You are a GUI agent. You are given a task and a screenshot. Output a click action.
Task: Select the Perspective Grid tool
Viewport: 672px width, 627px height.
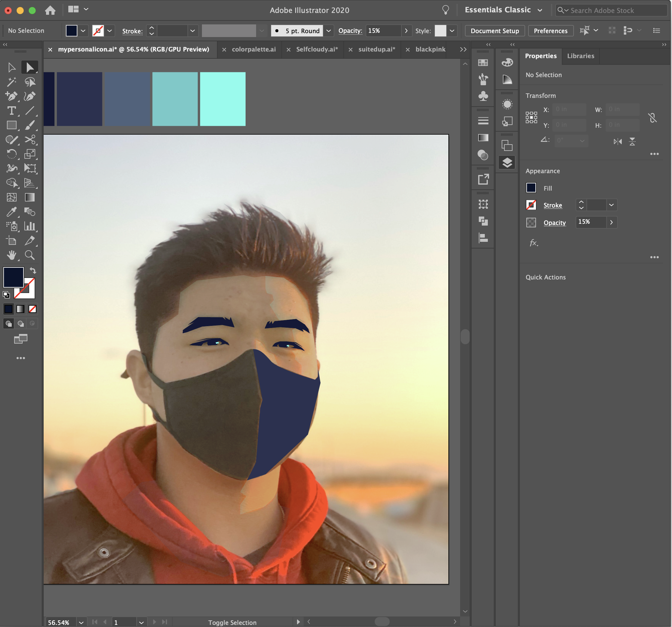coord(30,183)
